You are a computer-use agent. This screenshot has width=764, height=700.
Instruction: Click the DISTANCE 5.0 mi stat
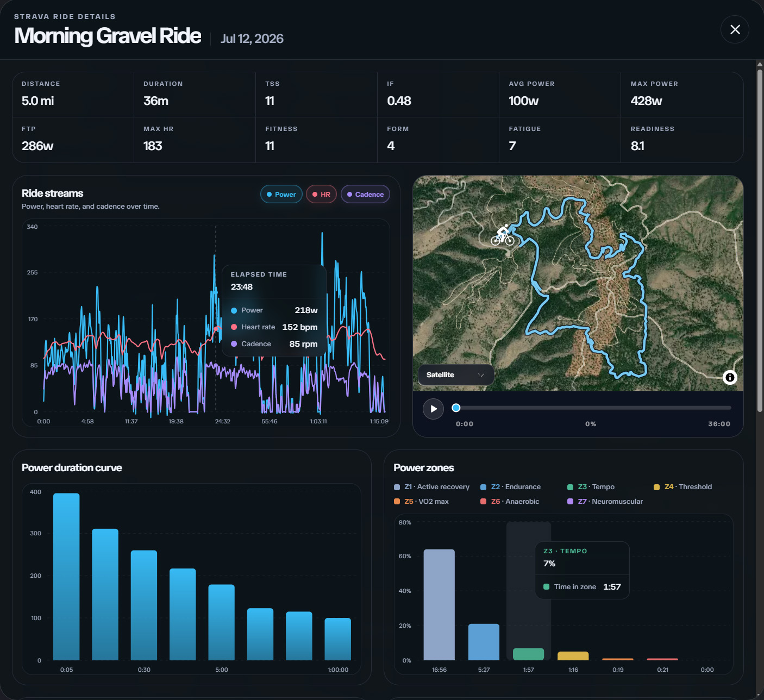[73, 95]
